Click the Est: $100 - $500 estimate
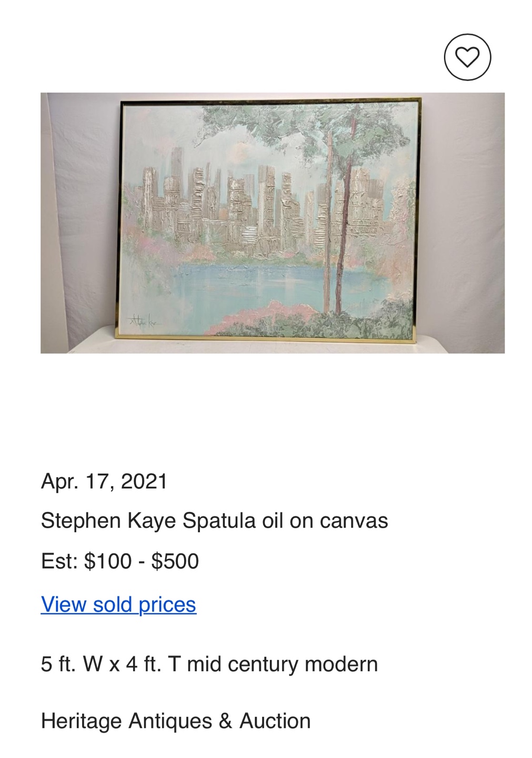Screen dimensions: 532x758 click(120, 561)
